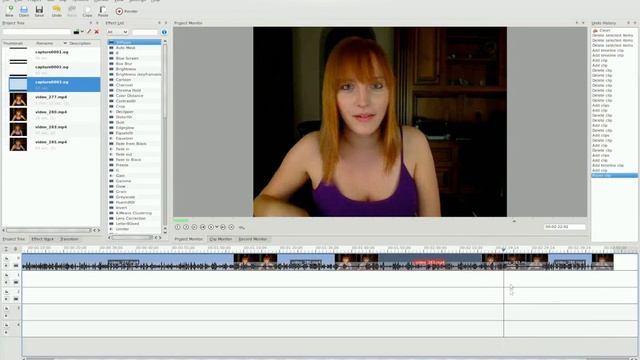Switch to the Clip Monitor tab
640x360 pixels.
coord(221,239)
